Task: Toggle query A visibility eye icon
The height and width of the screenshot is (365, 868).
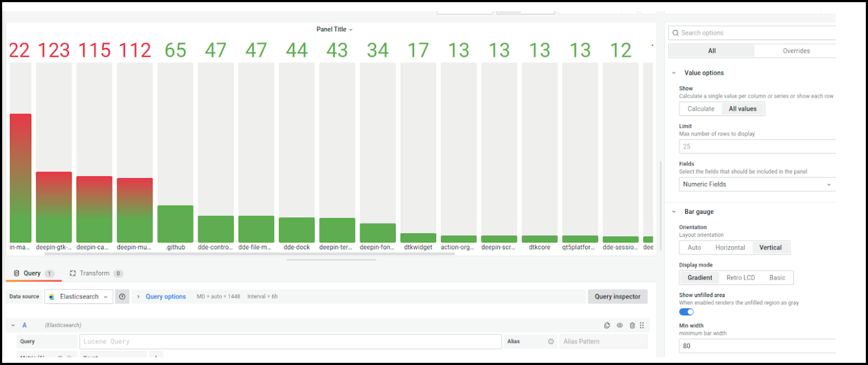Action: pos(620,325)
